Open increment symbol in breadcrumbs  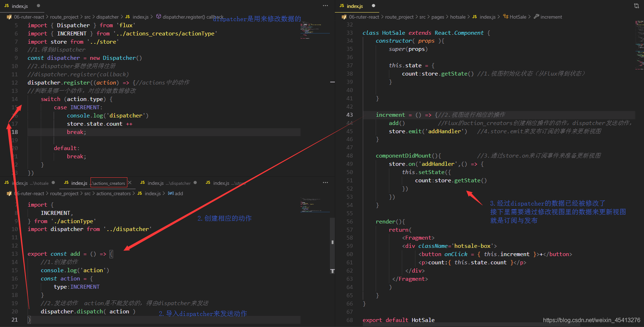[x=548, y=17]
